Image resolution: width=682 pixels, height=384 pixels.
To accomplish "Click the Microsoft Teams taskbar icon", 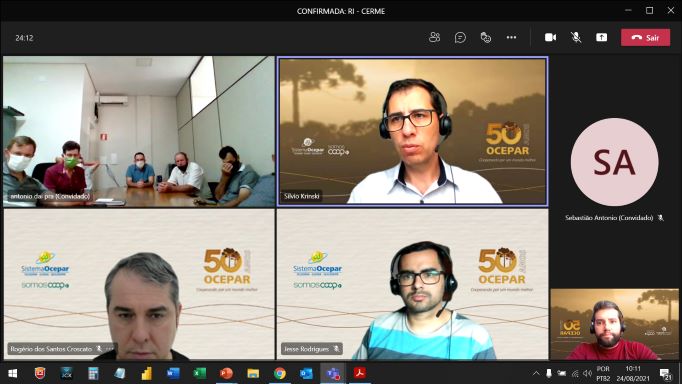I will click(333, 374).
